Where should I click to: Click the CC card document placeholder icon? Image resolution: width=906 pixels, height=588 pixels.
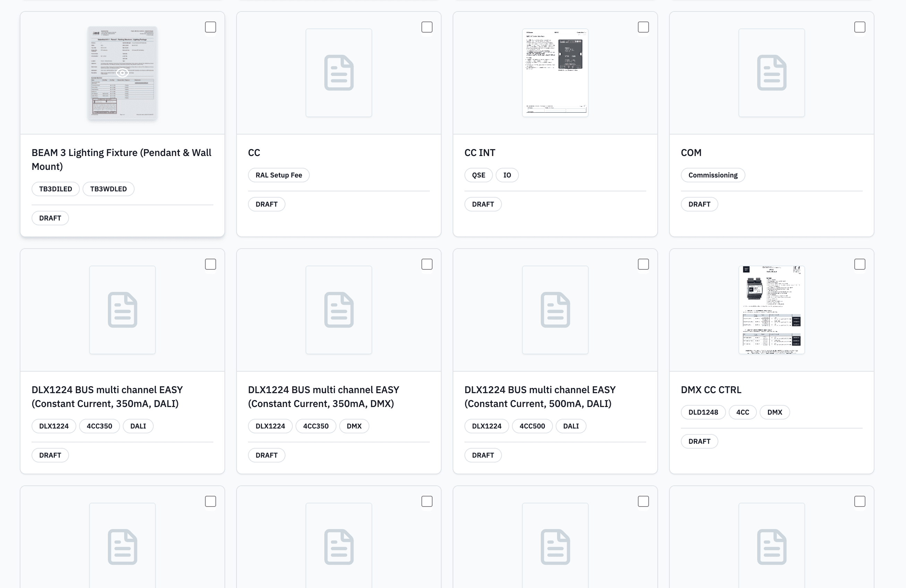[339, 73]
